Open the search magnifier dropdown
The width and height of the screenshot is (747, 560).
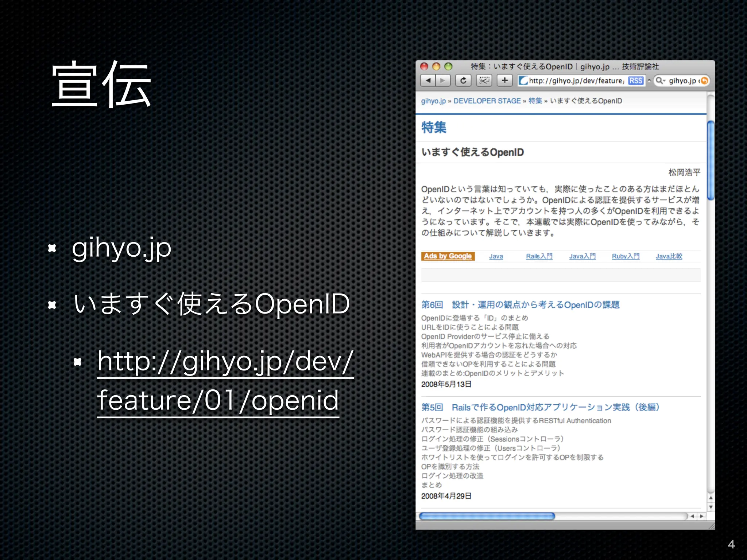pyautogui.click(x=661, y=81)
